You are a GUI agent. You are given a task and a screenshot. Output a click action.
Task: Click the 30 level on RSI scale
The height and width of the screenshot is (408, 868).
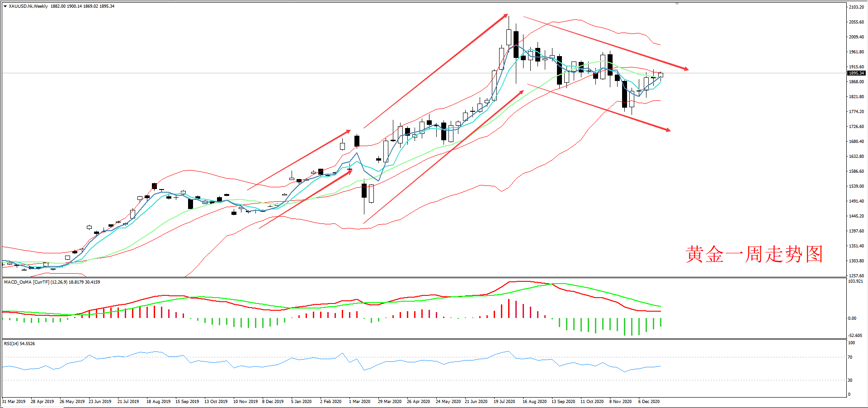click(x=850, y=380)
